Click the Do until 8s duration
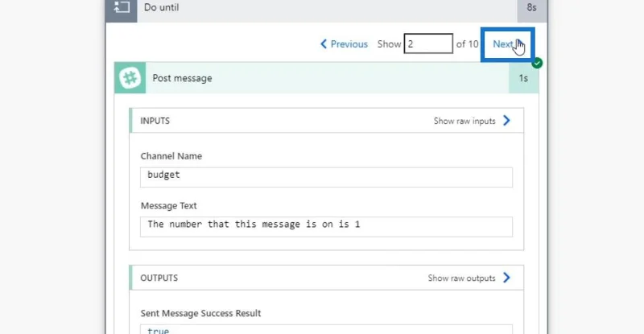The image size is (644, 334). point(532,8)
